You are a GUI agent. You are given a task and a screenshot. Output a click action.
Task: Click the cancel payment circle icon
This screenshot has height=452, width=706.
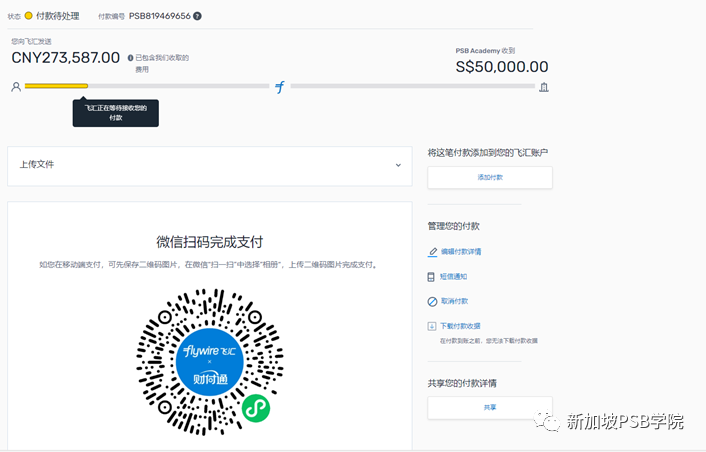[x=432, y=301]
